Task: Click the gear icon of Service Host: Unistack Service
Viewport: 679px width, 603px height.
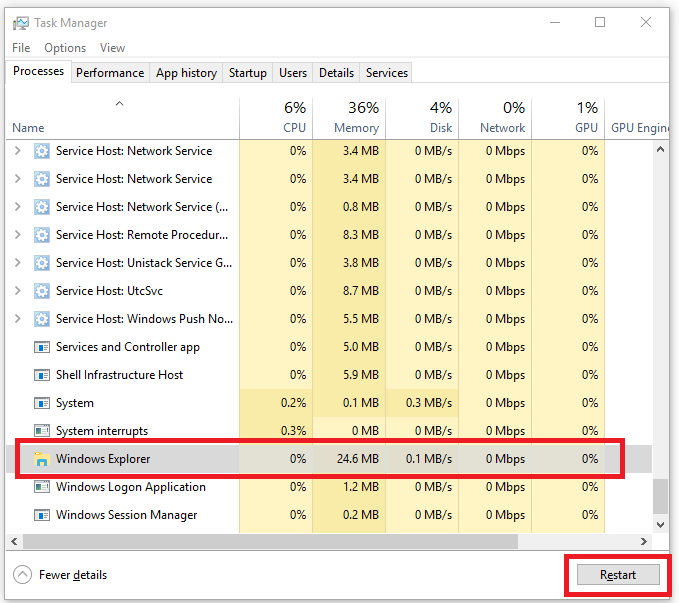Action: (x=42, y=263)
